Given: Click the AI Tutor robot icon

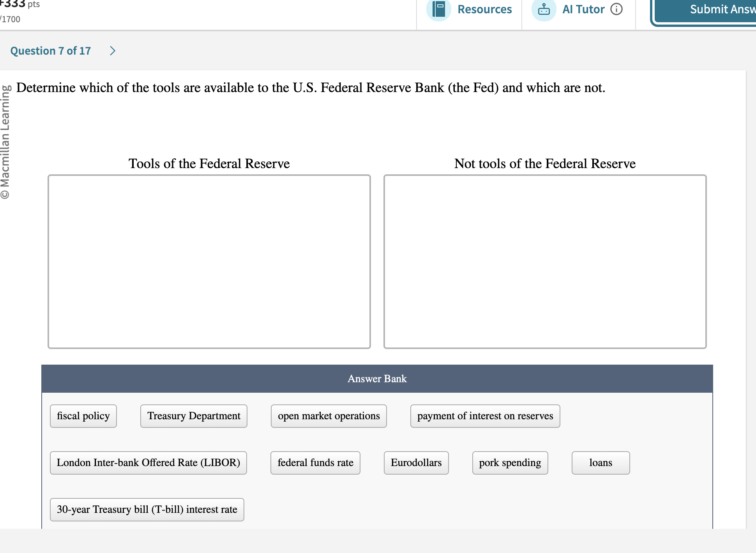Looking at the screenshot, I should pyautogui.click(x=544, y=9).
